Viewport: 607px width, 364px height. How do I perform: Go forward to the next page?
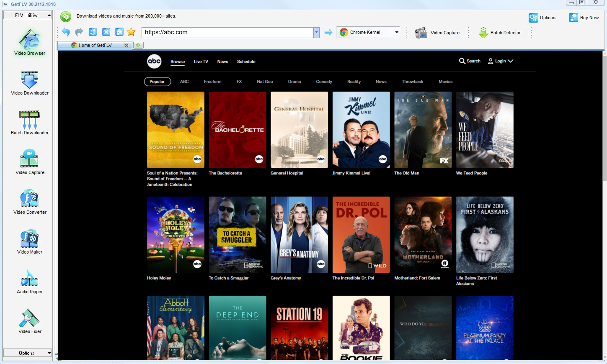tap(79, 32)
